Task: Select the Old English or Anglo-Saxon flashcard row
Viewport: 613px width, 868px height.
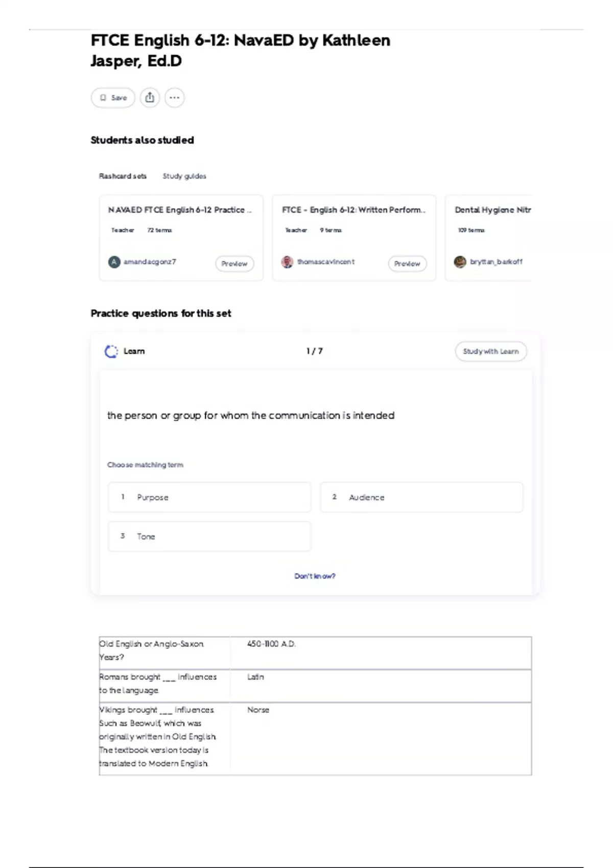Action: [x=315, y=653]
